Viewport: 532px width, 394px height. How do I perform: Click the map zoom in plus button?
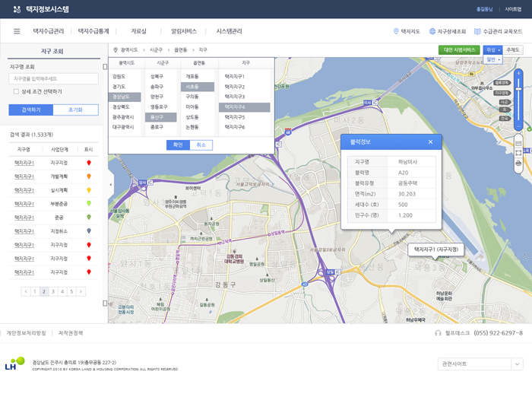pos(518,73)
